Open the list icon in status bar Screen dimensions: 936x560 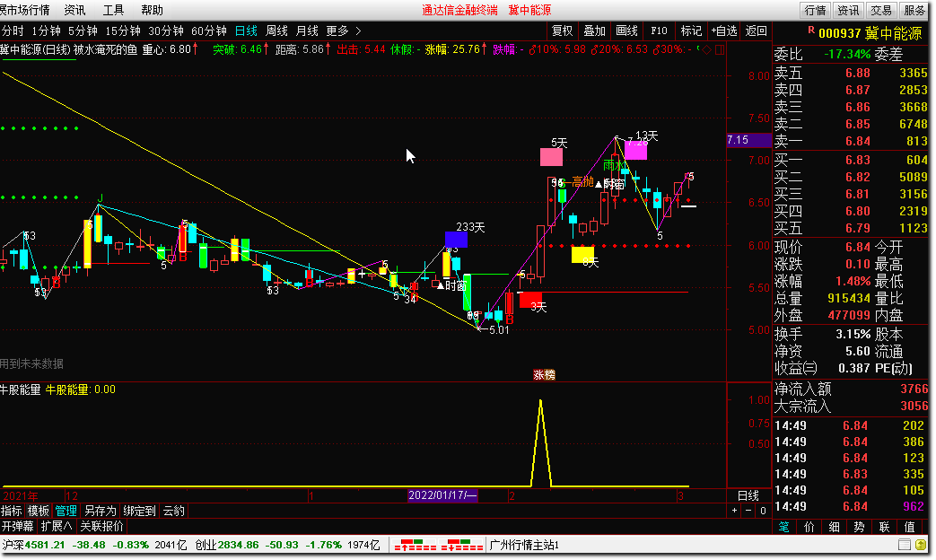(x=905, y=545)
